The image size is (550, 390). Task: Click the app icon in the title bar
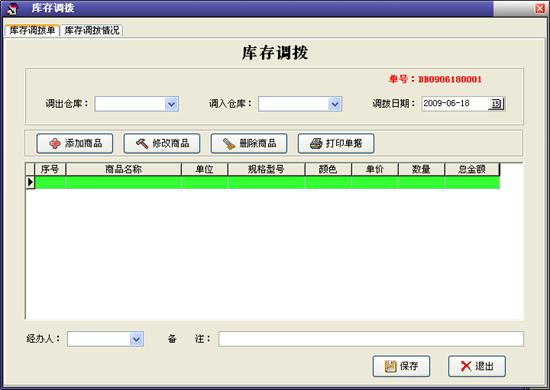click(x=12, y=8)
